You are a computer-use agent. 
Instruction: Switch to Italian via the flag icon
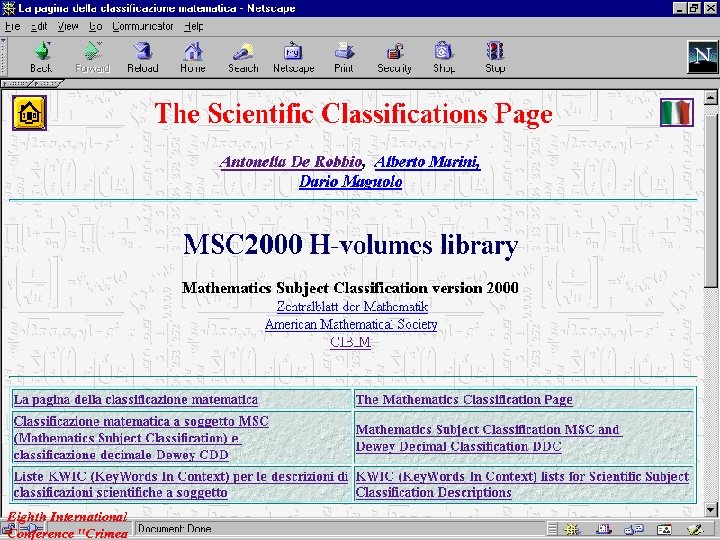coord(677,112)
